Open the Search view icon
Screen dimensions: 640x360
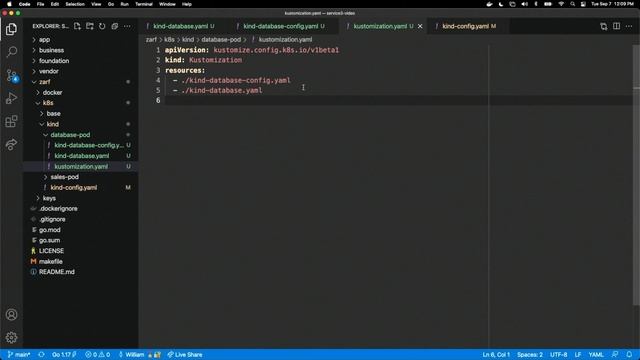(x=11, y=52)
